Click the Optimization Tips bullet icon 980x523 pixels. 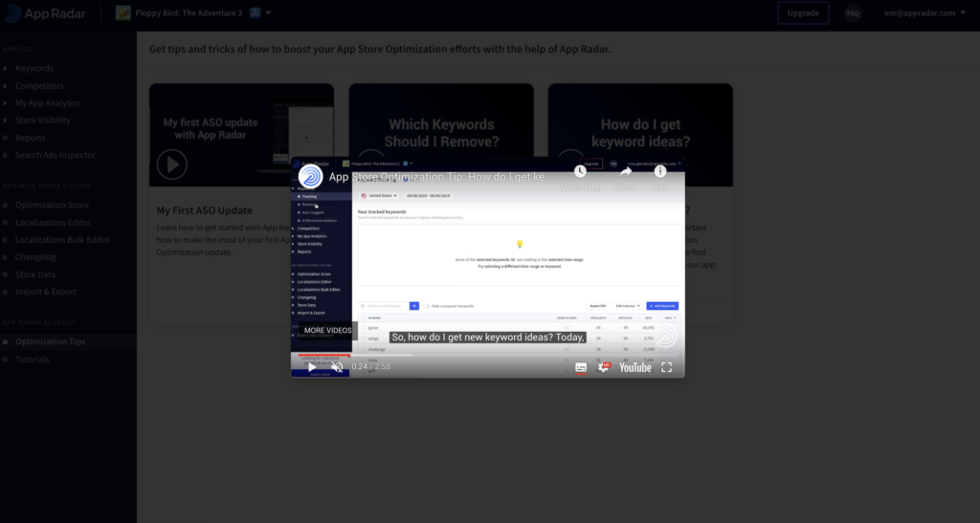click(x=5, y=342)
